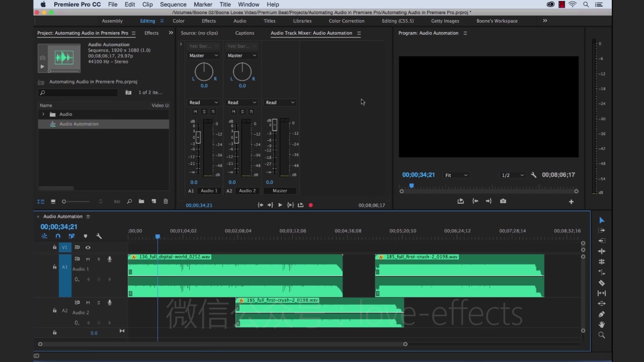Switch to the Color workspace
This screenshot has height=362, width=644.
click(178, 21)
